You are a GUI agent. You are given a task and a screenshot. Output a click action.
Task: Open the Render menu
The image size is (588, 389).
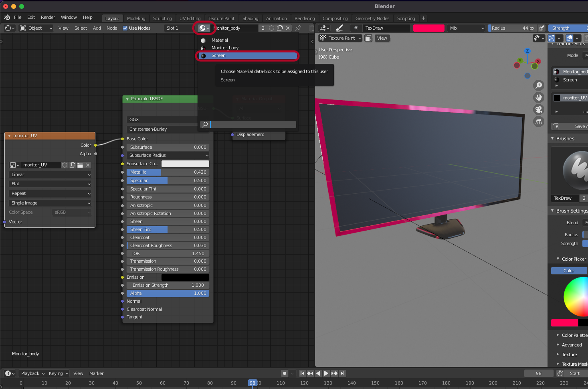[x=48, y=17]
